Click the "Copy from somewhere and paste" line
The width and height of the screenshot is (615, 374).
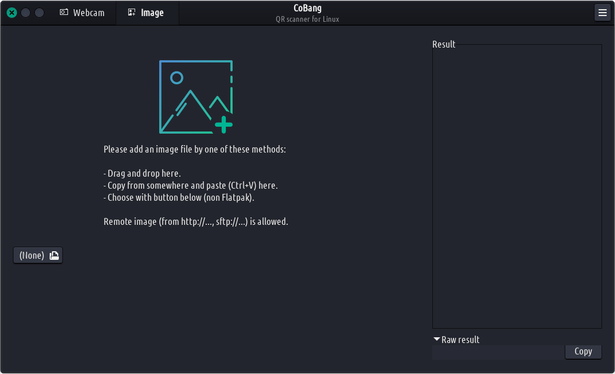[190, 185]
